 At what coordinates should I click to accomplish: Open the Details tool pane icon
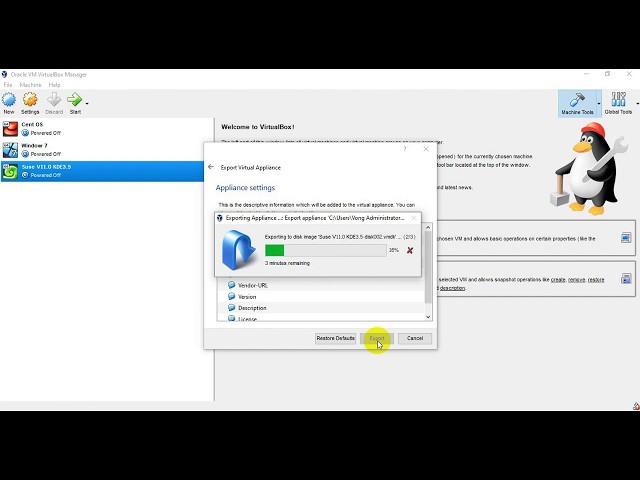click(x=626, y=238)
